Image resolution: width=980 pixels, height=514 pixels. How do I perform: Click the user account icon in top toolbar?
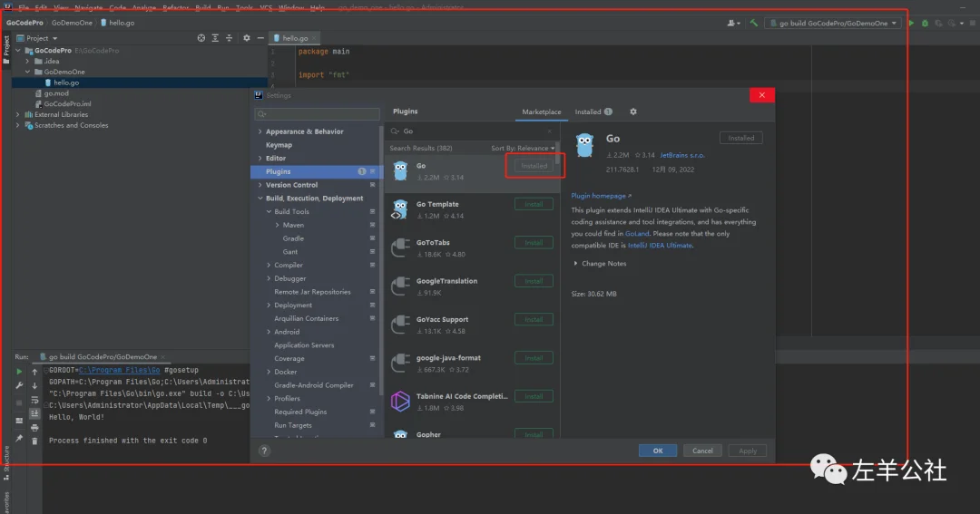pyautogui.click(x=732, y=23)
